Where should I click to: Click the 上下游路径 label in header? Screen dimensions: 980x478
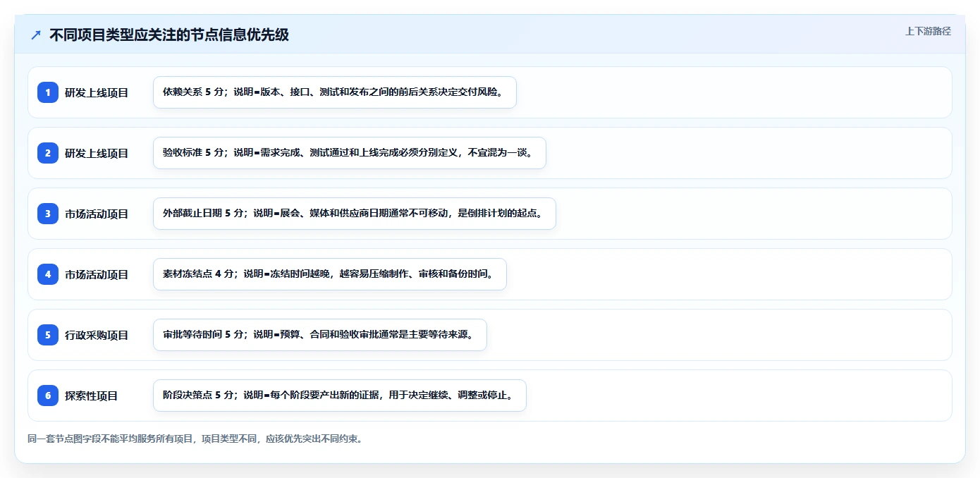point(928,31)
